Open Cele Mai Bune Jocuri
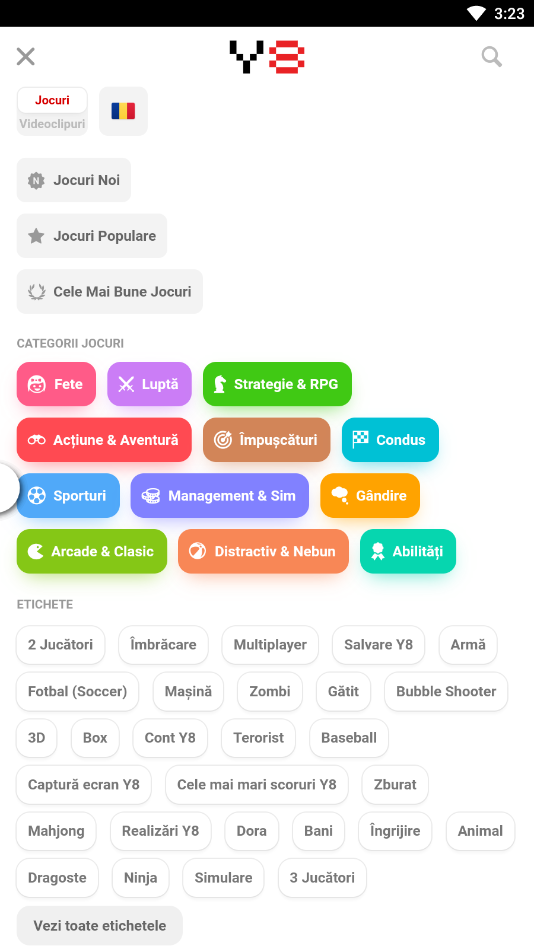534x949 pixels. click(x=110, y=292)
